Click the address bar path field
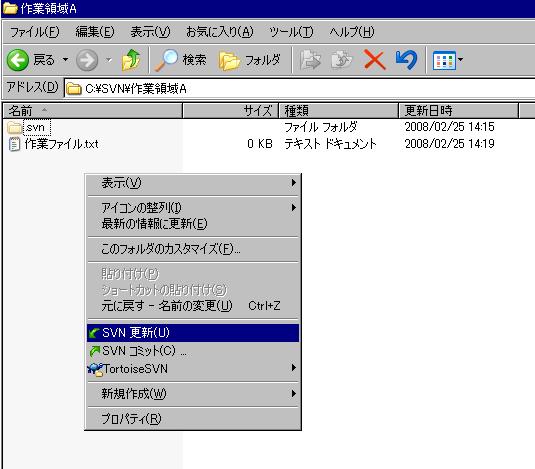 300,89
